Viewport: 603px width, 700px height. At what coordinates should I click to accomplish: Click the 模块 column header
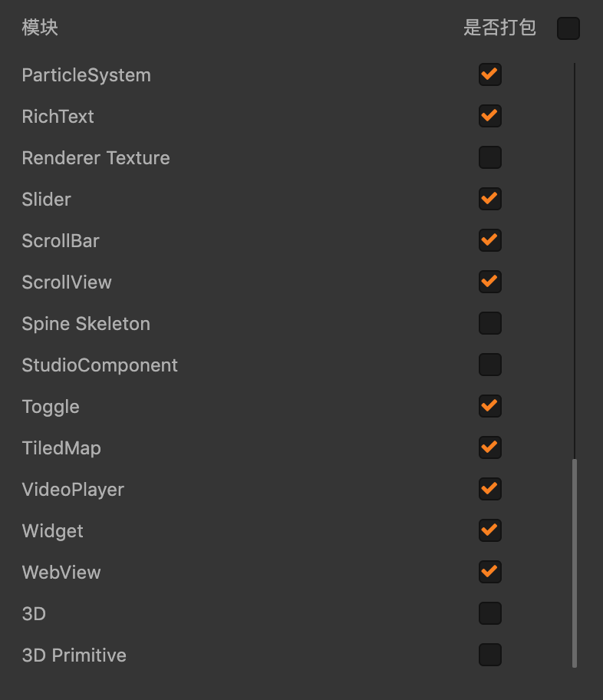(40, 28)
